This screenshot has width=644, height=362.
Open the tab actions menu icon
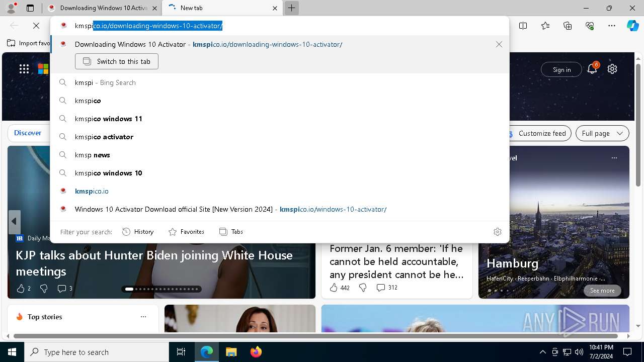[x=30, y=8]
